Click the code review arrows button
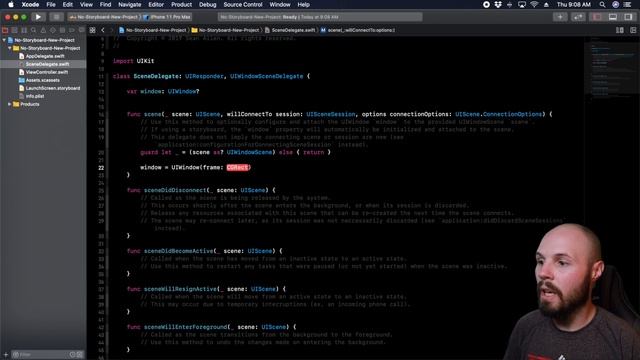The height and width of the screenshot is (360, 640). point(578,17)
